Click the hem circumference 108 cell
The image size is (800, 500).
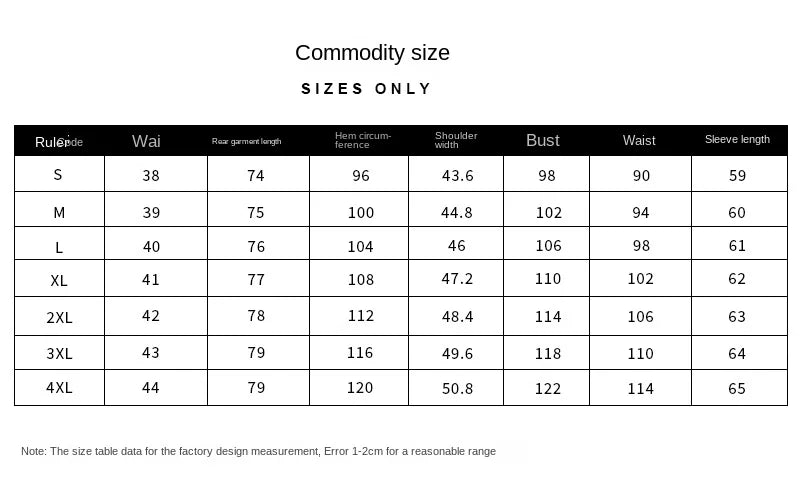click(x=361, y=280)
